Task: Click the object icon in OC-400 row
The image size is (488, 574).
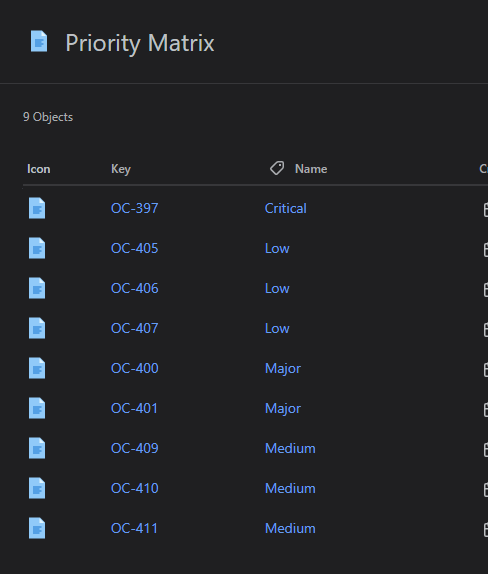Action: pos(37,368)
